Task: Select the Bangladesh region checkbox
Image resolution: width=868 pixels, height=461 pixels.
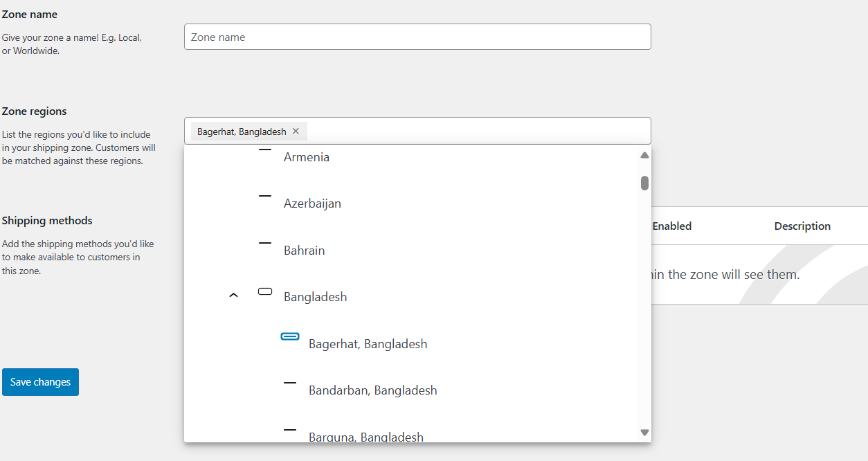Action: click(x=265, y=291)
